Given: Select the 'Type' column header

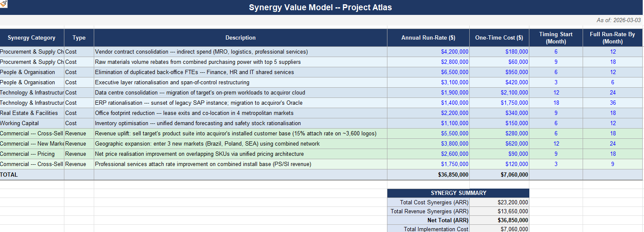Looking at the screenshot, I should tap(79, 38).
